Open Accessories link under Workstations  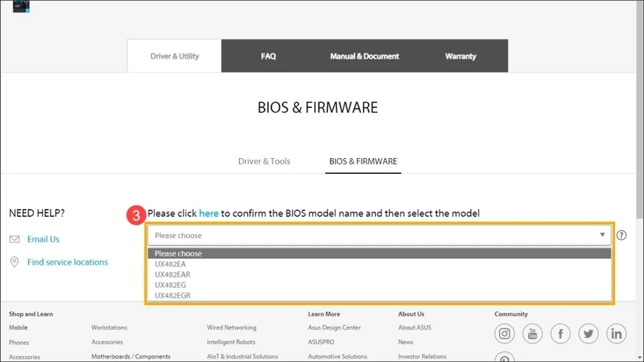107,342
